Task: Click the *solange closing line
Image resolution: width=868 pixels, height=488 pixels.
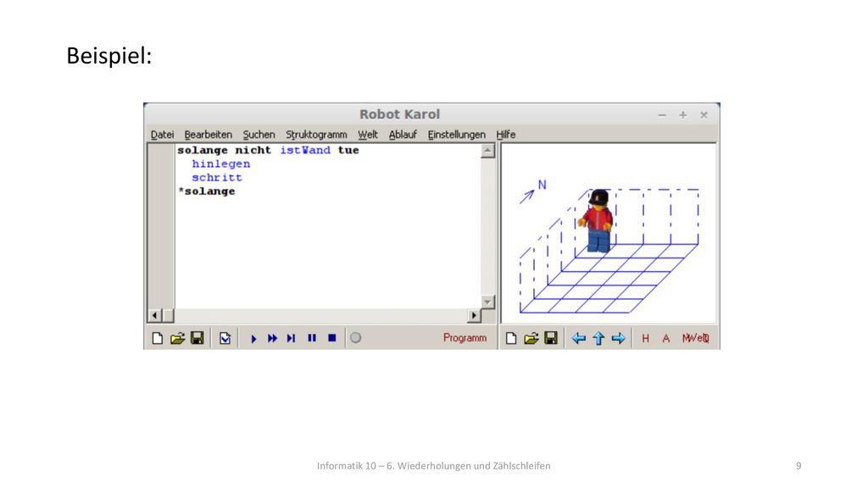Action: (x=207, y=191)
